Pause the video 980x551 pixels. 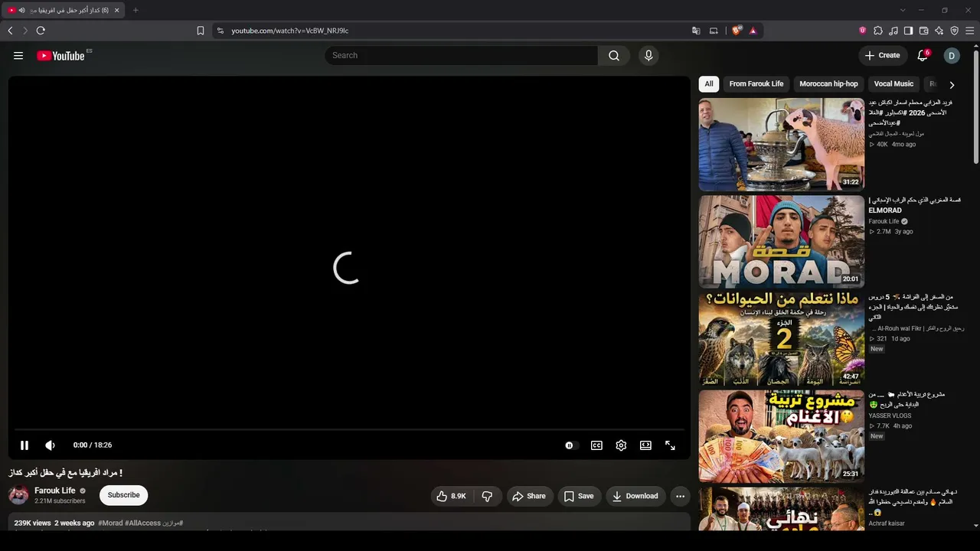click(24, 445)
